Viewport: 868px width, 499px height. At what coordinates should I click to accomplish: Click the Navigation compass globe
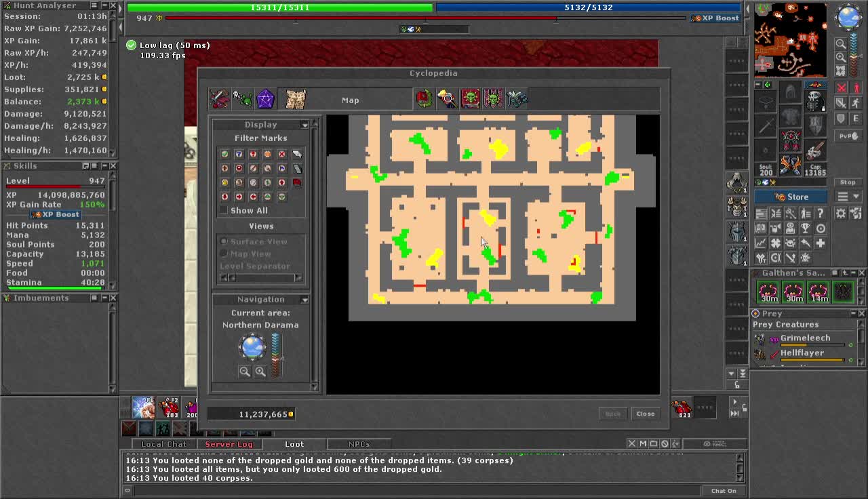[x=252, y=347]
